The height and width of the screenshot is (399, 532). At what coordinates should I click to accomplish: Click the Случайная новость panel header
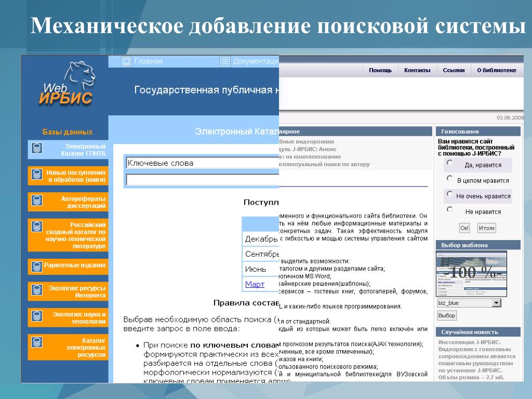478,332
